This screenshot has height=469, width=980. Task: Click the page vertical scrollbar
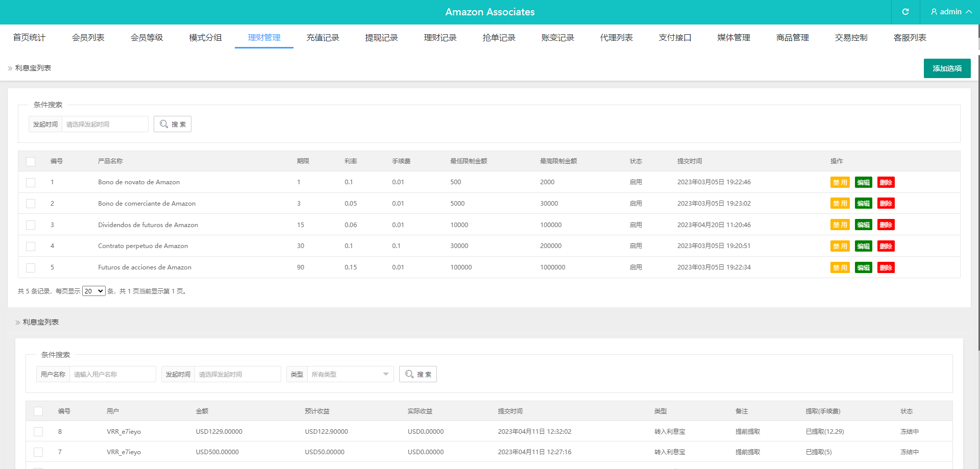(x=978, y=204)
